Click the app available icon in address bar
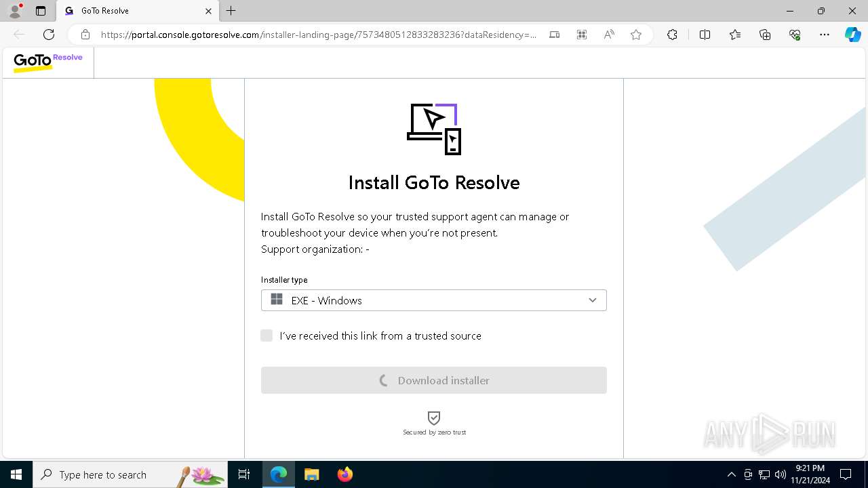This screenshot has width=868, height=488. click(555, 35)
